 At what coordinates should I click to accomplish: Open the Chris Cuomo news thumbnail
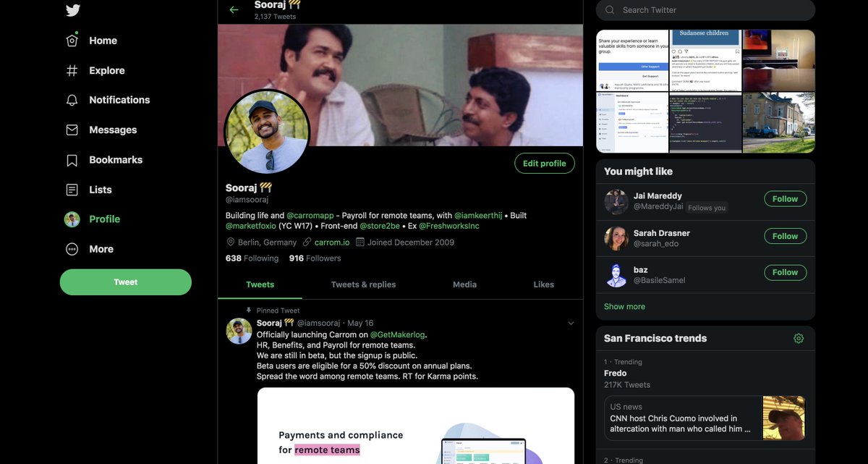click(784, 418)
